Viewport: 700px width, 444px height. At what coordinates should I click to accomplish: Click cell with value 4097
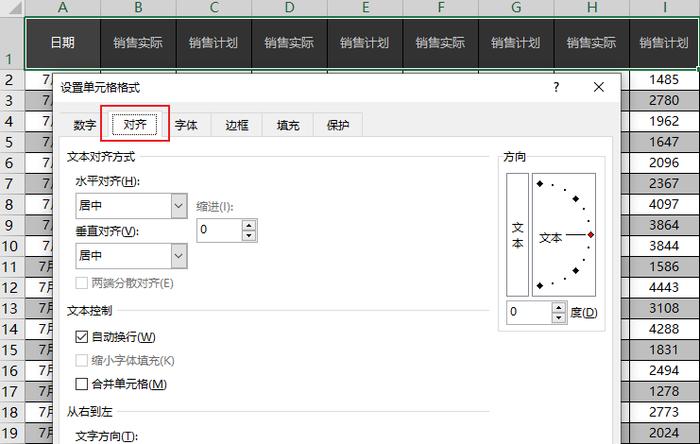(664, 204)
